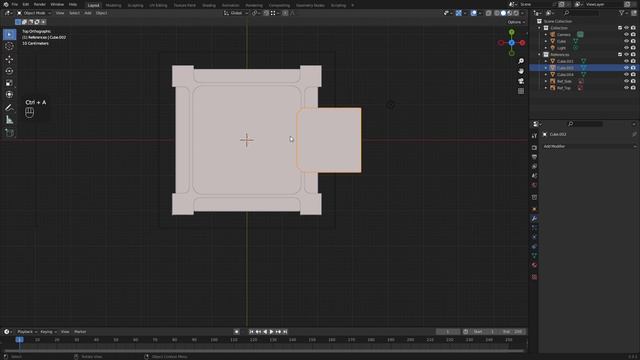Toggle visibility eye for Cube.001
This screenshot has width=640, height=360.
pyautogui.click(x=626, y=61)
